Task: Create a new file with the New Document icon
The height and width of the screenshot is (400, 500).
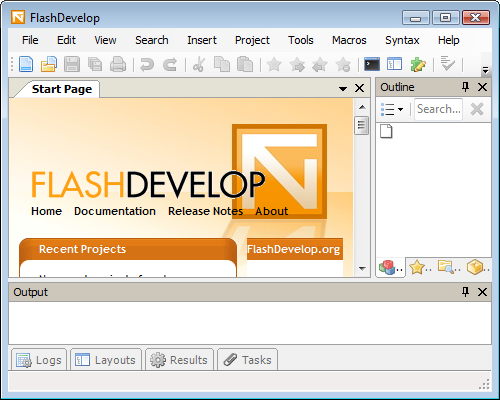Action: [x=26, y=64]
